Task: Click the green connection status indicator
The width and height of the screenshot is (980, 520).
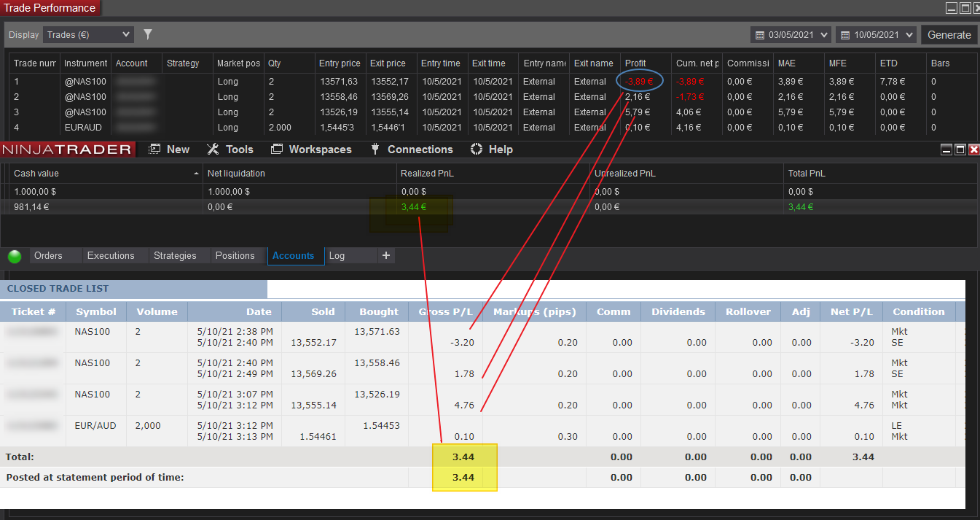Action: point(15,256)
